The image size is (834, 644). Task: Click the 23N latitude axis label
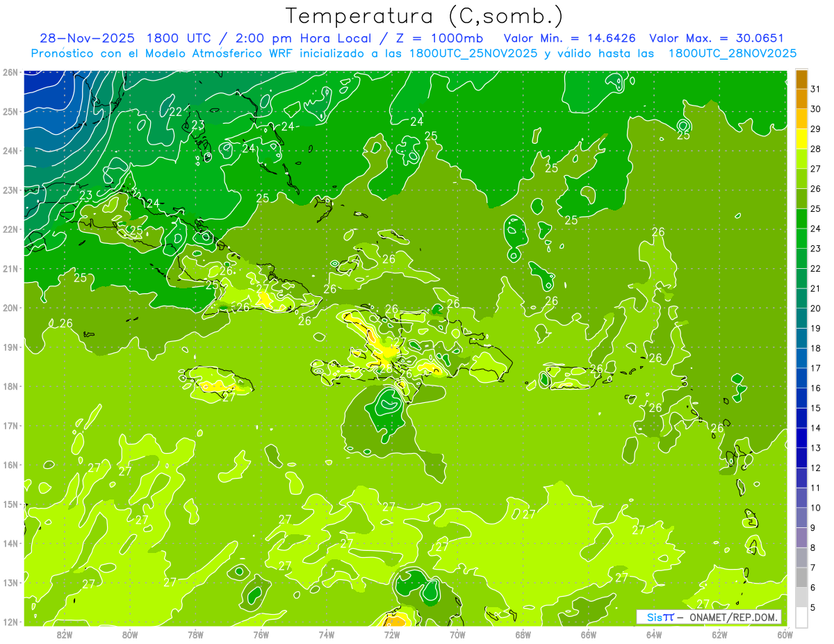pyautogui.click(x=10, y=190)
